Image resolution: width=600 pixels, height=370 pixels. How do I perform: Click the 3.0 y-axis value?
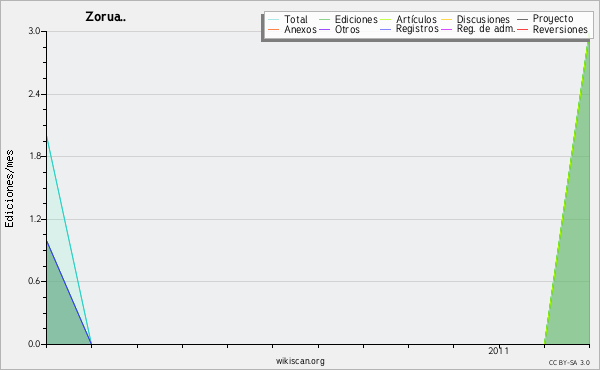click(34, 31)
